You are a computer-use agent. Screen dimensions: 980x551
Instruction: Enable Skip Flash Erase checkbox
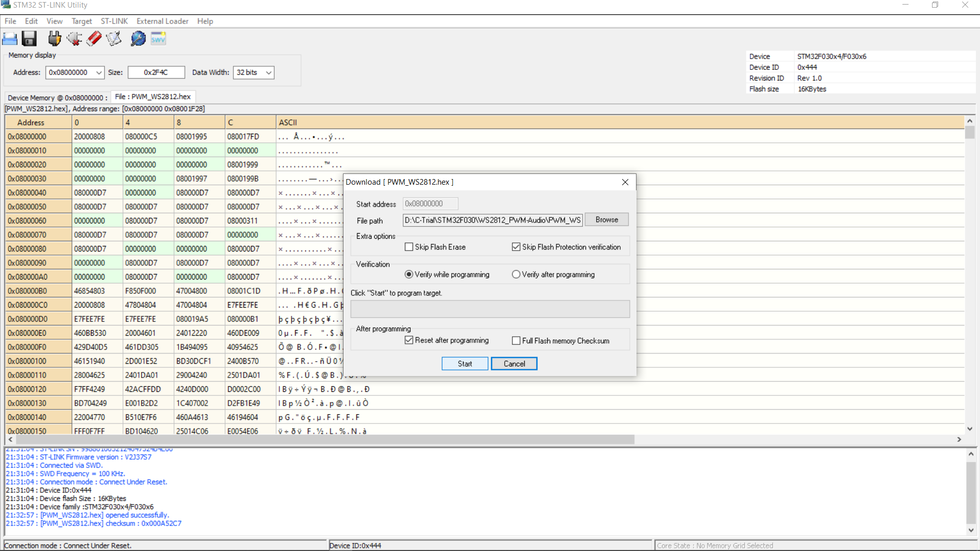[409, 247]
